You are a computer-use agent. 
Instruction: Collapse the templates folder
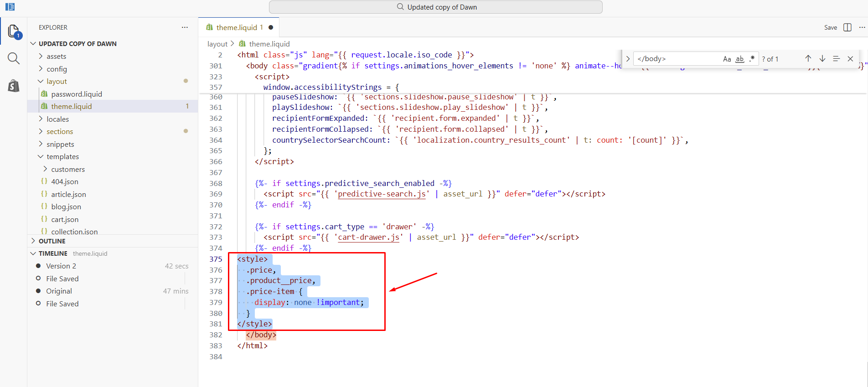(x=62, y=156)
